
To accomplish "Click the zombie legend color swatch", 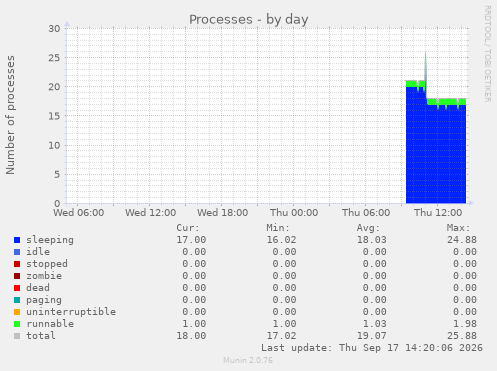I will (x=17, y=276).
